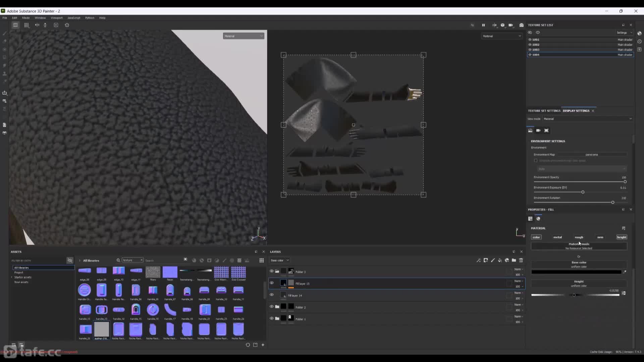Open left viewport Material dropdown
This screenshot has width=644, height=362.
(244, 36)
